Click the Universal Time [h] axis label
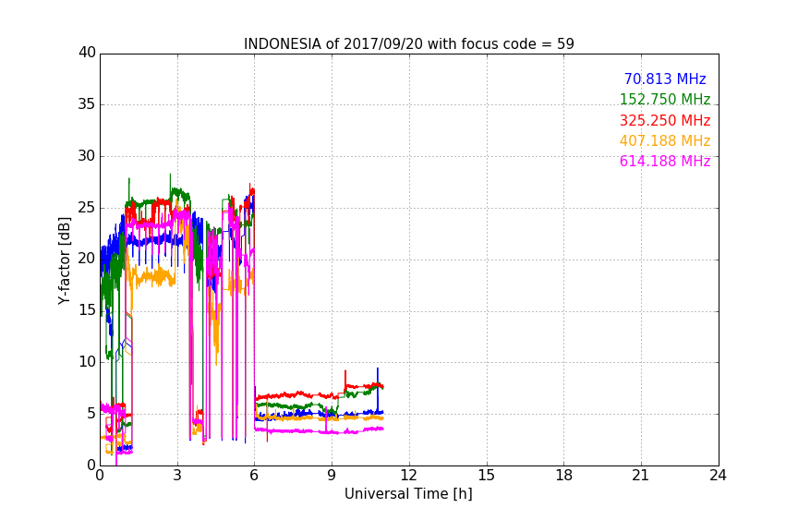This screenshot has width=798, height=532. click(x=408, y=494)
